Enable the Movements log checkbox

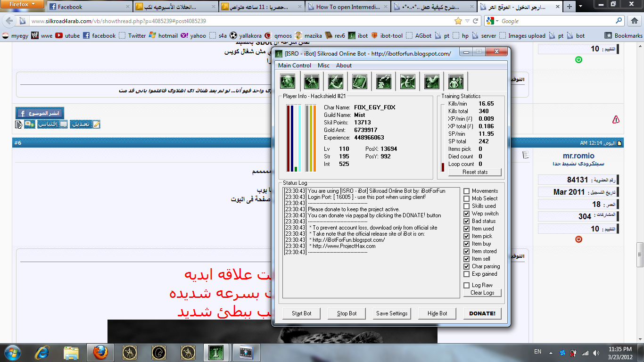pos(467,191)
